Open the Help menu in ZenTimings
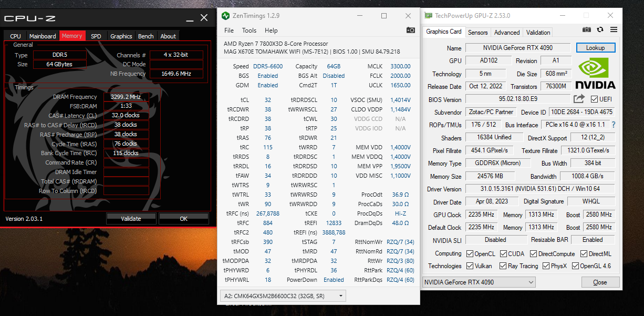 (x=271, y=30)
